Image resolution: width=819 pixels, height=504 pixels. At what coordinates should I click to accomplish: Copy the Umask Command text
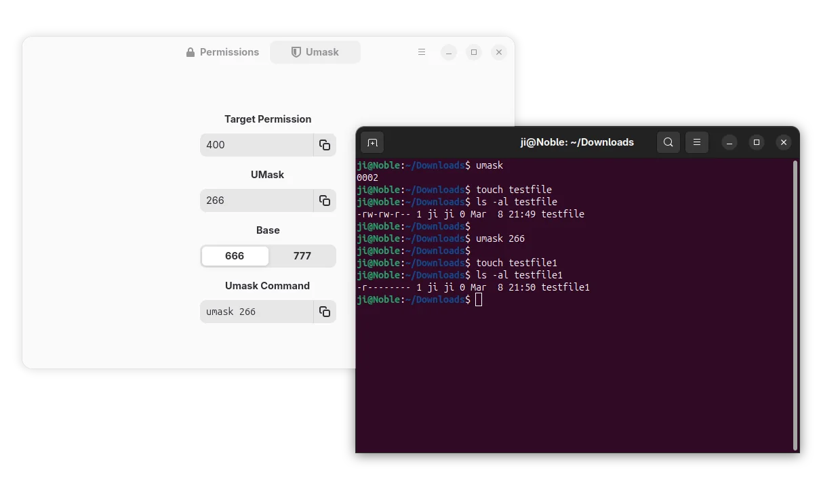point(325,312)
